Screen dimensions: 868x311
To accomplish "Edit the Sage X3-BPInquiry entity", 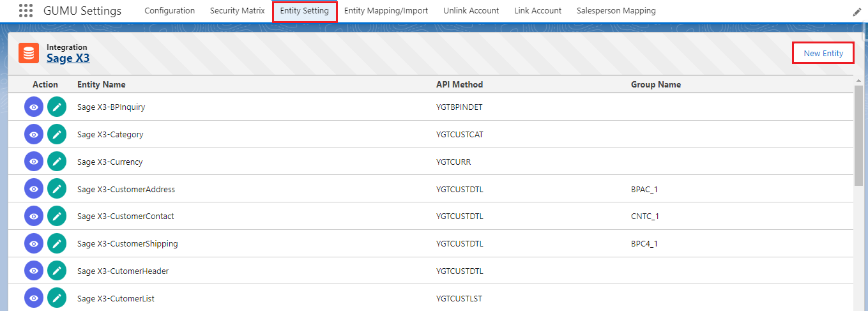I will click(57, 107).
